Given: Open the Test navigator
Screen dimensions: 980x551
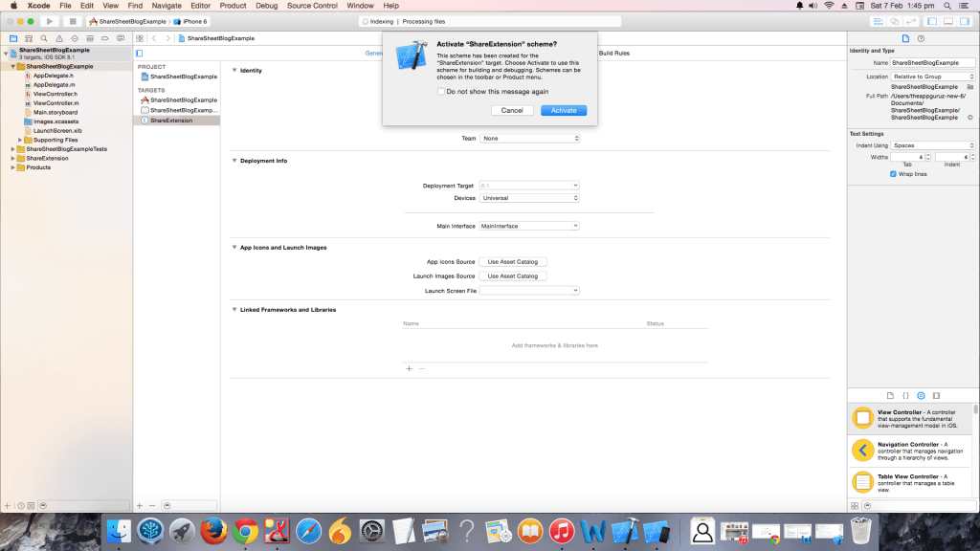Looking at the screenshot, I should (x=75, y=38).
